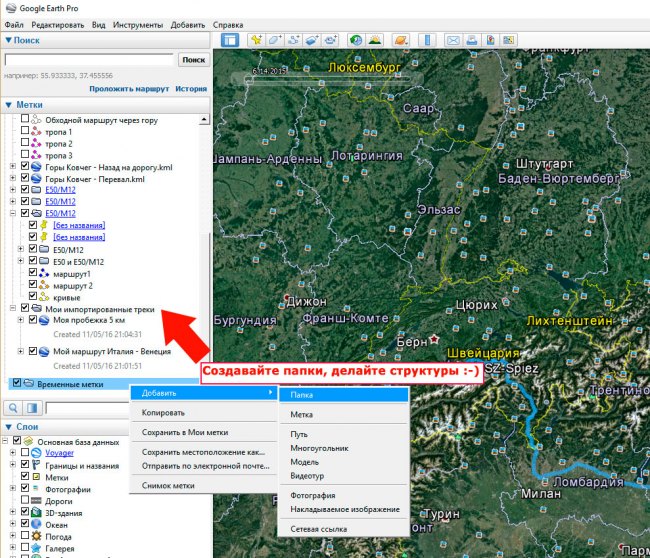Click the path icon of маршрут1
The width and height of the screenshot is (650, 558).
(x=44, y=273)
